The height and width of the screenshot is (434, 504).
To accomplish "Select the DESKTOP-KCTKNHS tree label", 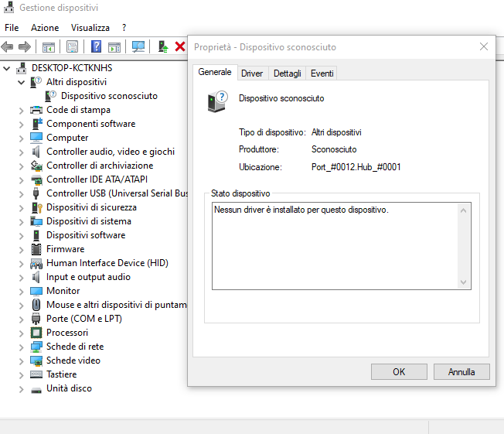I will pos(72,68).
